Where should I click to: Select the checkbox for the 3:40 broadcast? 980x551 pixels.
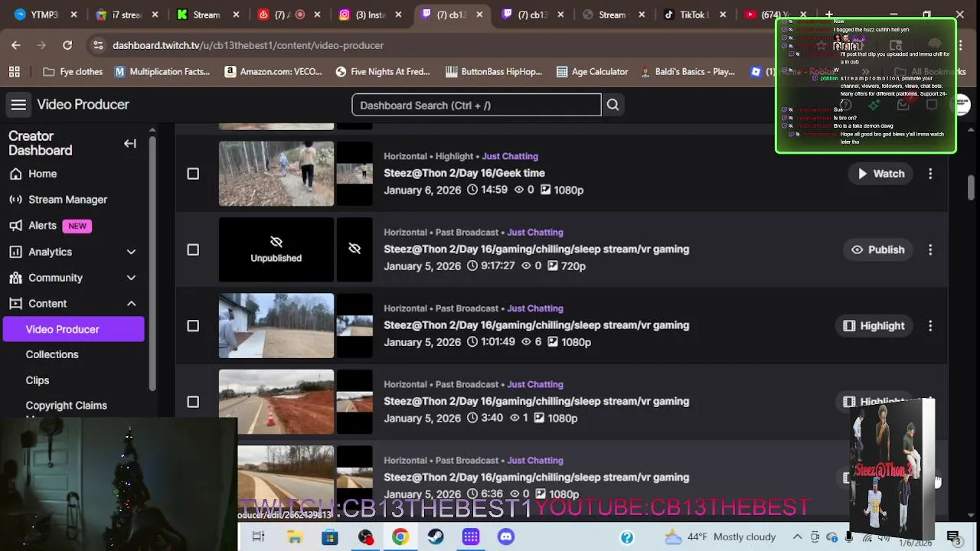[x=193, y=402]
